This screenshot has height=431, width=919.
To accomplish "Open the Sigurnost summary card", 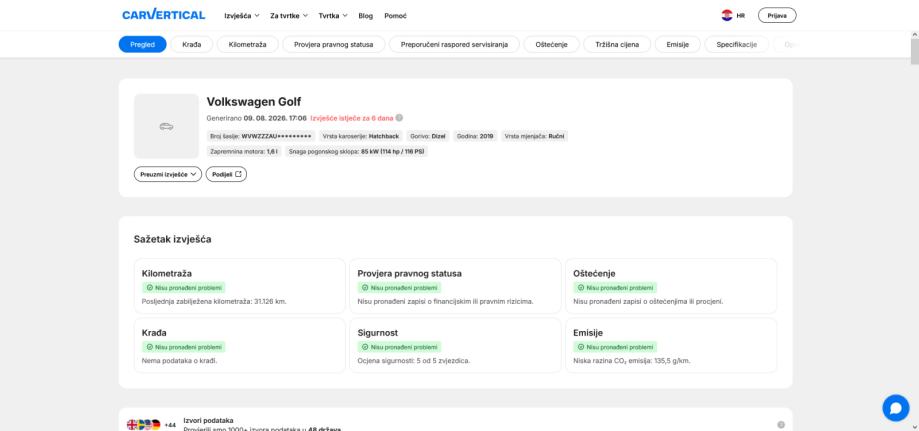I will (x=455, y=345).
